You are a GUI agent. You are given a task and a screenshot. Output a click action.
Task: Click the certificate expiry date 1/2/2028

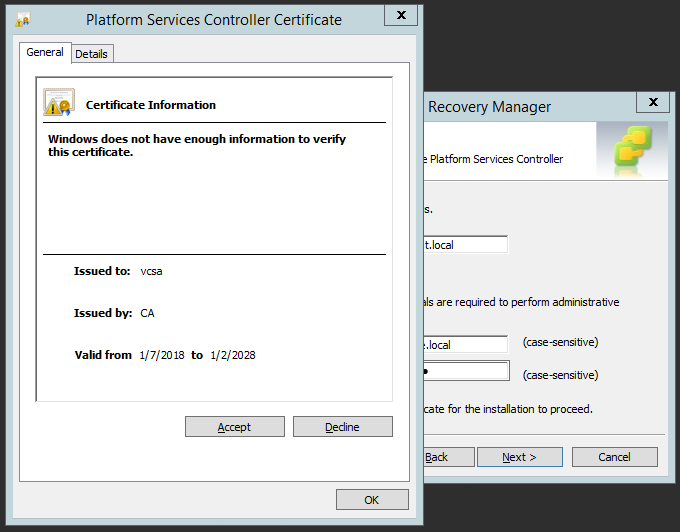232,355
